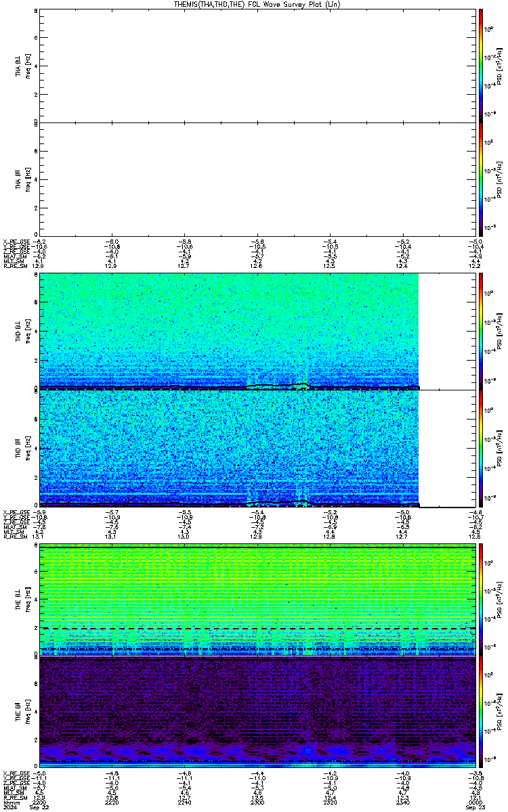Image resolution: width=508 pixels, height=812 pixels.
Task: Click the THE B-parallel spectrogram panel
Action: [x=258, y=712]
